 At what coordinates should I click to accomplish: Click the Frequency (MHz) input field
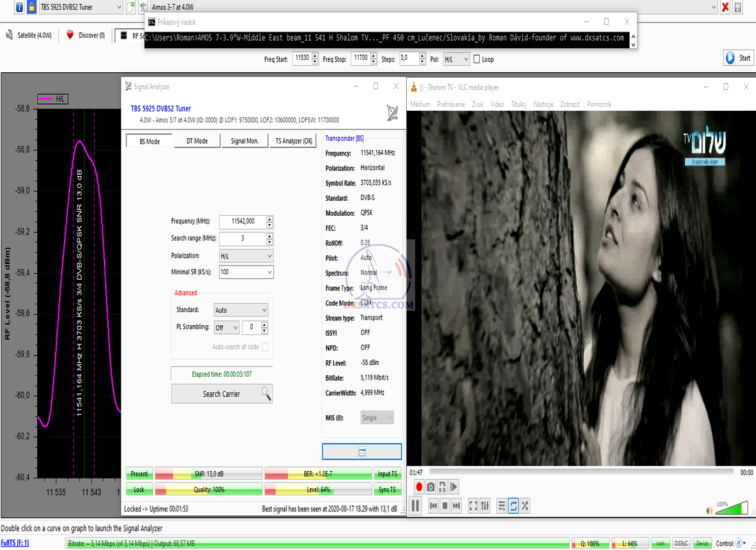click(242, 221)
